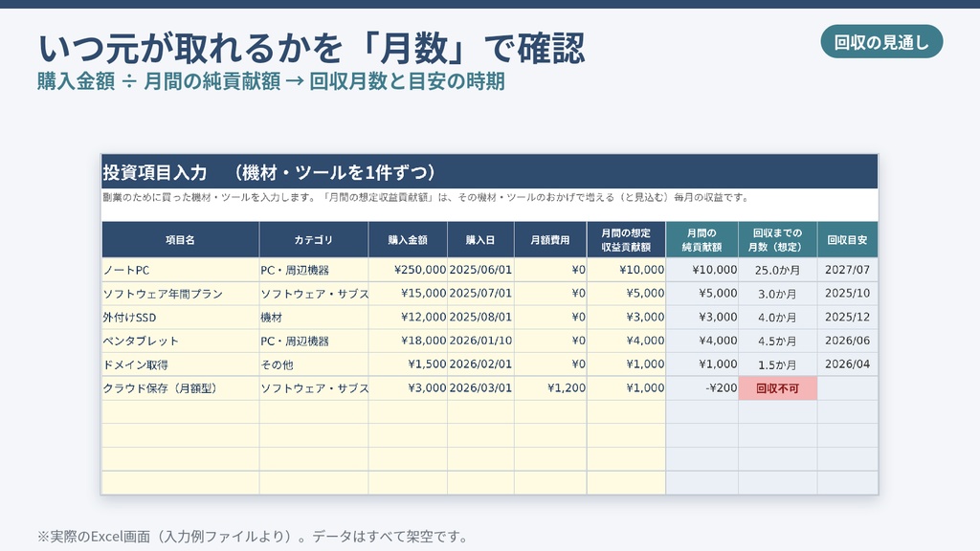Select the ¥250,000 purchase amount cell
The width and height of the screenshot is (980, 551).
tap(408, 270)
